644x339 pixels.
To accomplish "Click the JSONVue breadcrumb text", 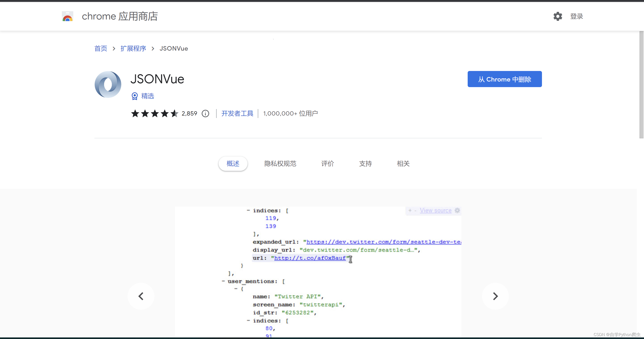I will [x=174, y=48].
